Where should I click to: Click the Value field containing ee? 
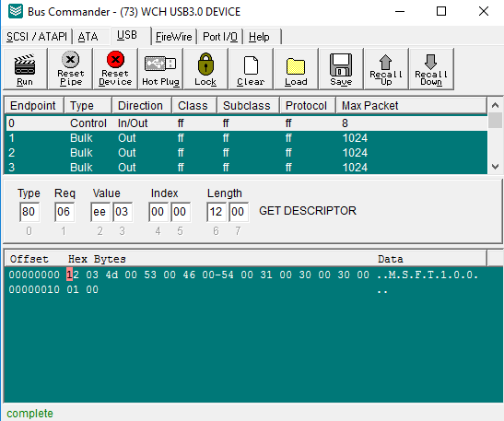click(100, 212)
